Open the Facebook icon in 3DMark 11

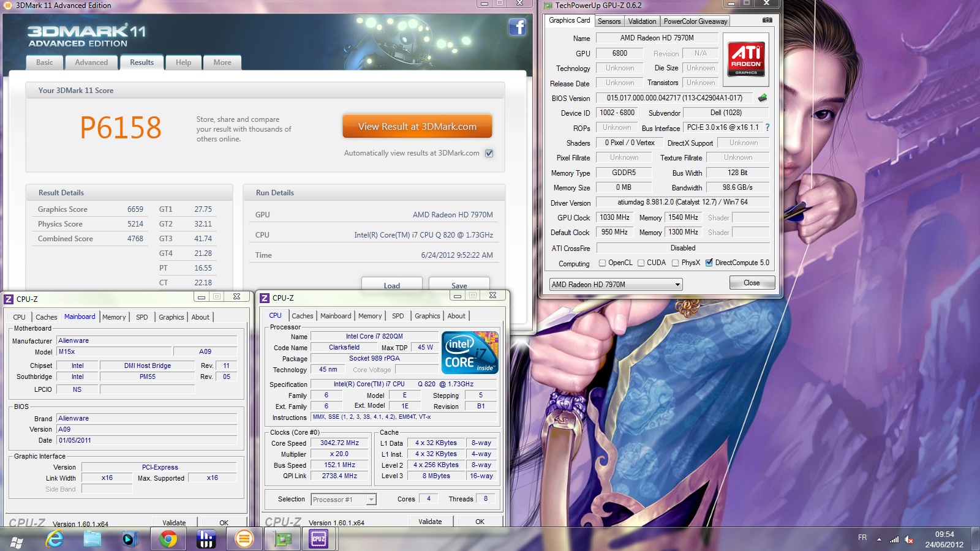(518, 27)
